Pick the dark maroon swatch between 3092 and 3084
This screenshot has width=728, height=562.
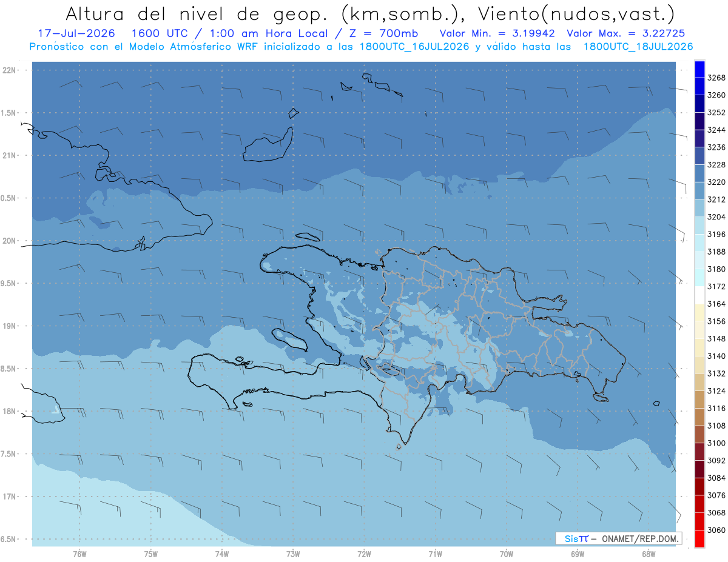pyautogui.click(x=699, y=469)
